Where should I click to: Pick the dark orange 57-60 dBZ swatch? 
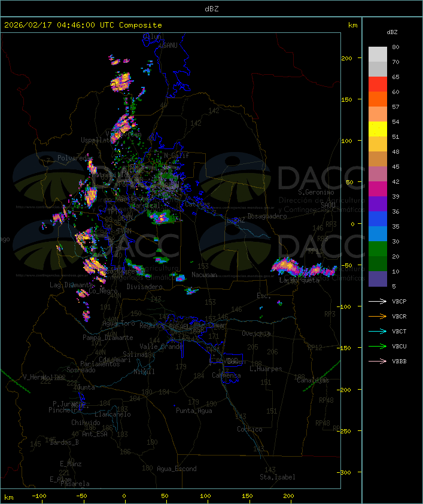[378, 99]
